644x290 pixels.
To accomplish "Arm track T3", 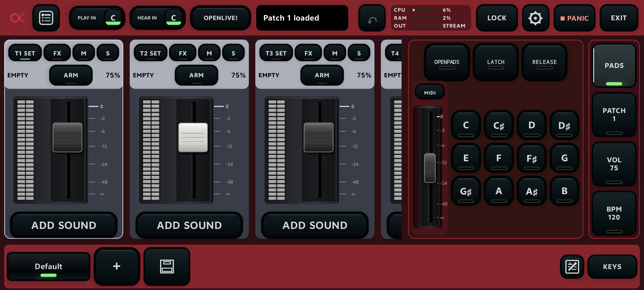I will (322, 75).
